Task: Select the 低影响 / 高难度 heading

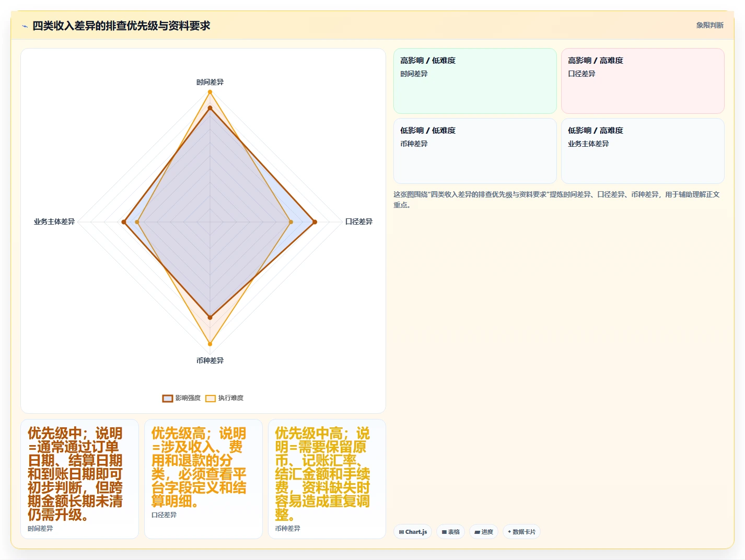Action: tap(596, 131)
